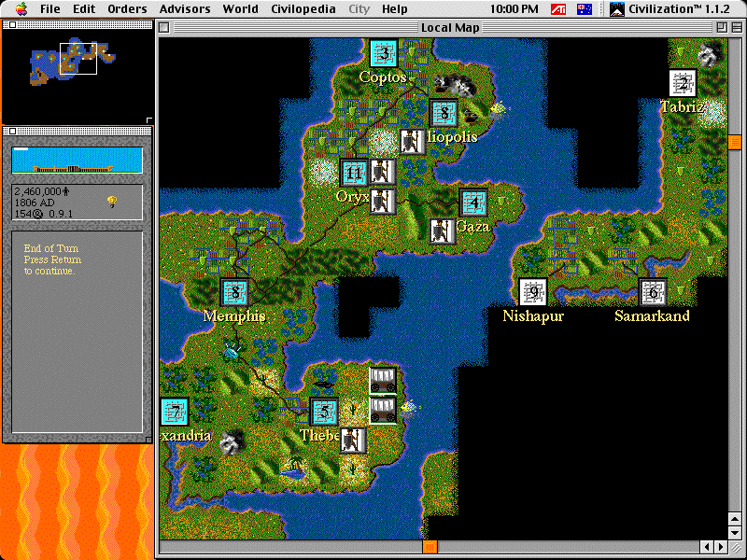Screen dimensions: 747x560
Task: Click horizontal scrollbar right arrow
Action: pos(721,547)
